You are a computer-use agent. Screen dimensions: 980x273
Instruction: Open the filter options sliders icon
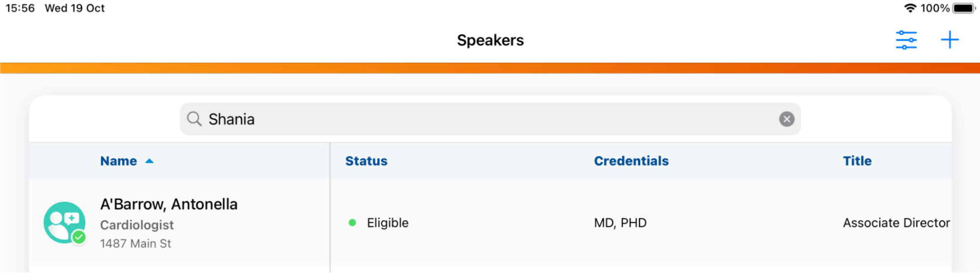[x=906, y=40]
